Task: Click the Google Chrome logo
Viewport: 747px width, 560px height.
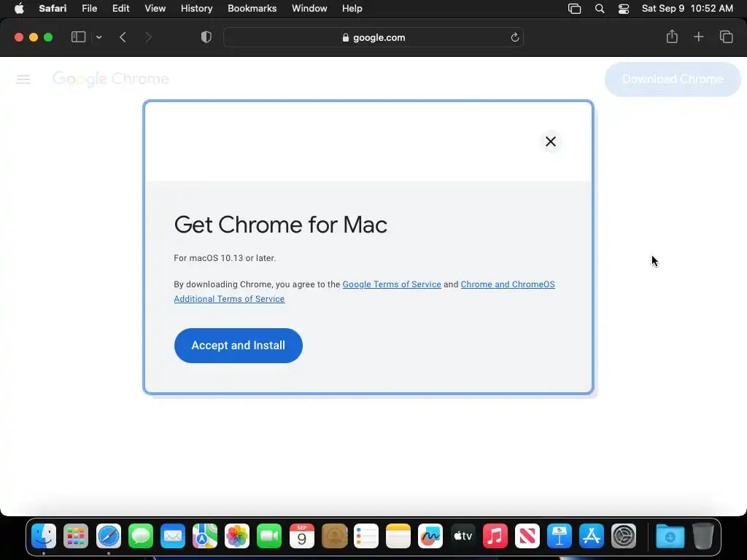Action: coord(111,79)
